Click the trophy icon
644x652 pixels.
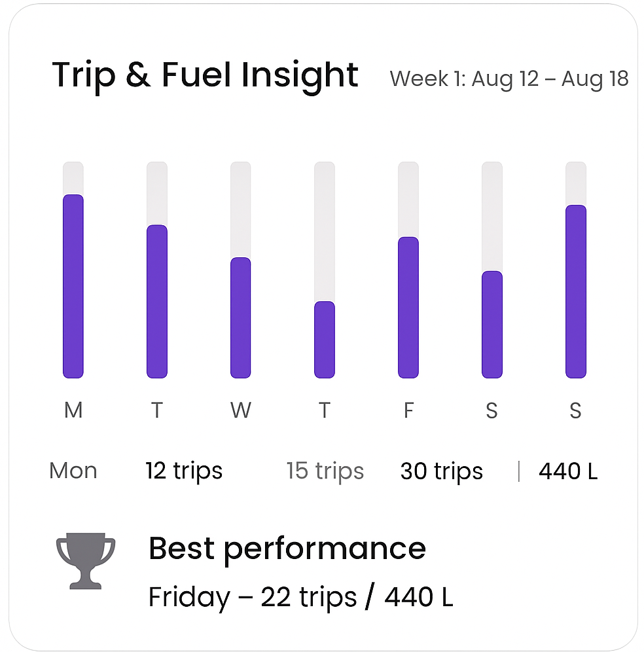(86, 560)
